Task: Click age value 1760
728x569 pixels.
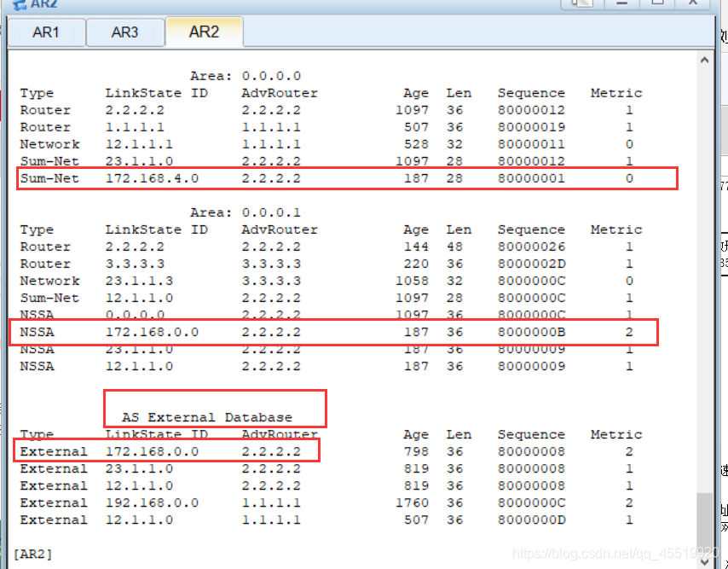Action: coord(412,502)
